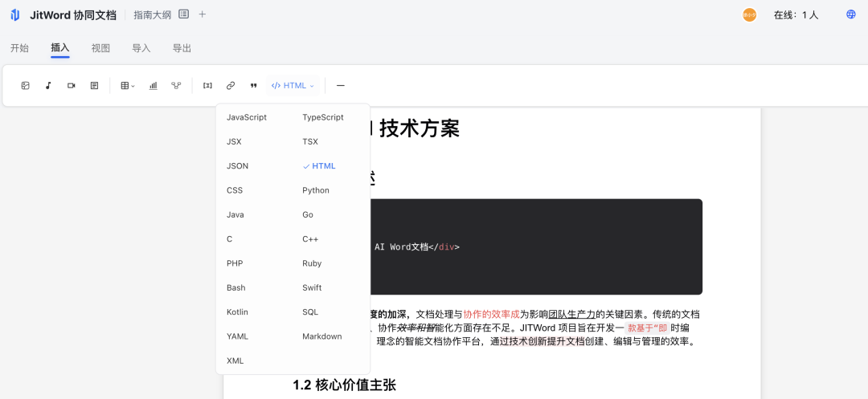Pick JSON in the language menu
Image resolution: width=868 pixels, height=399 pixels.
[237, 166]
